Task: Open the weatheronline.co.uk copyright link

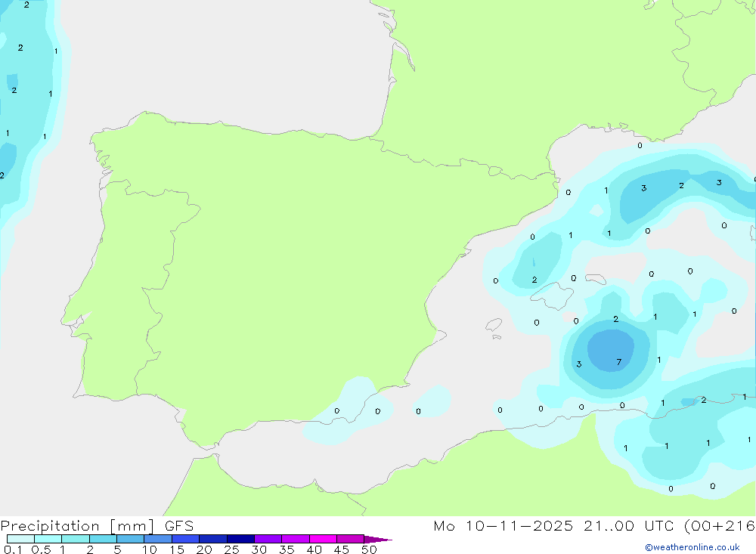Action: pyautogui.click(x=692, y=547)
